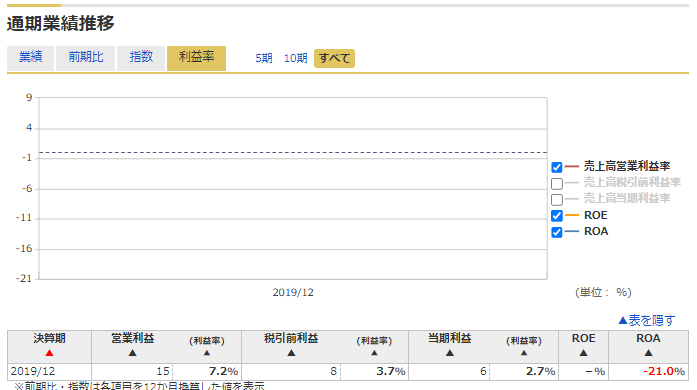697x390 pixels.
Task: Collapse table with 表を隠す
Action: (x=647, y=320)
